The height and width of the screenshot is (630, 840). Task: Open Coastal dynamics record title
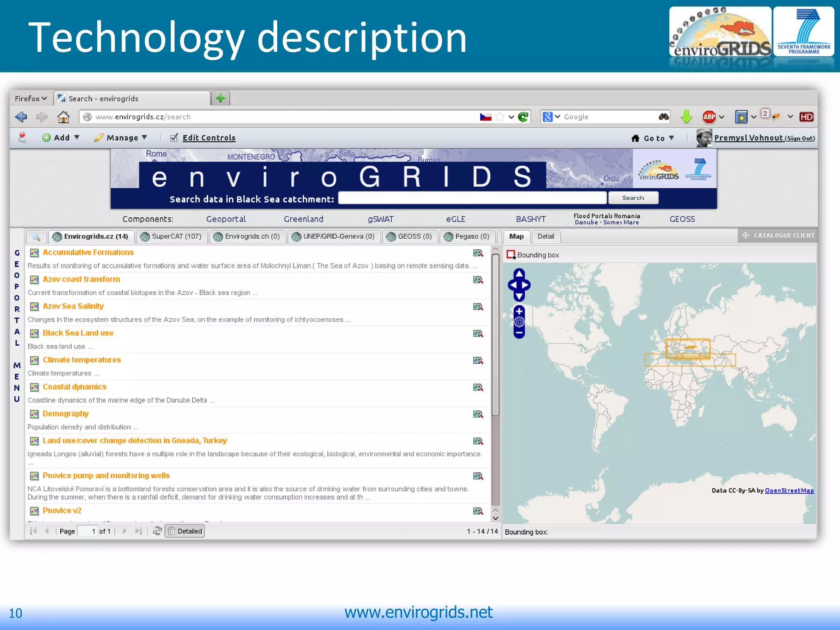coord(74,387)
